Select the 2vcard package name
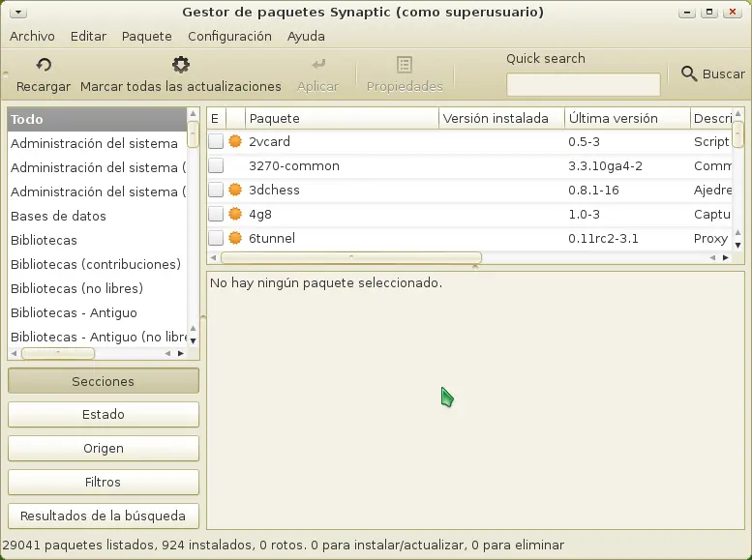Viewport: 752px width, 560px height. (269, 141)
